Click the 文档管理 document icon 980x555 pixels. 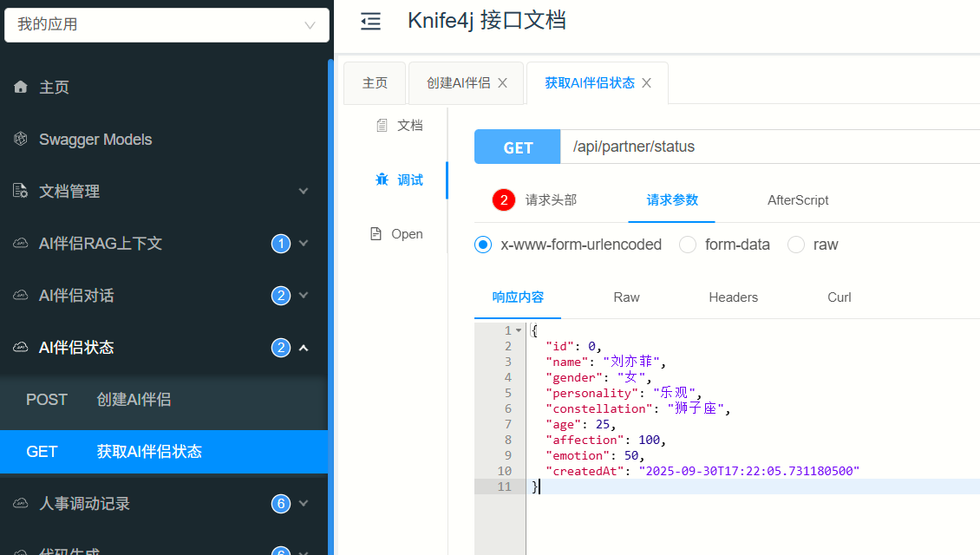[x=21, y=191]
